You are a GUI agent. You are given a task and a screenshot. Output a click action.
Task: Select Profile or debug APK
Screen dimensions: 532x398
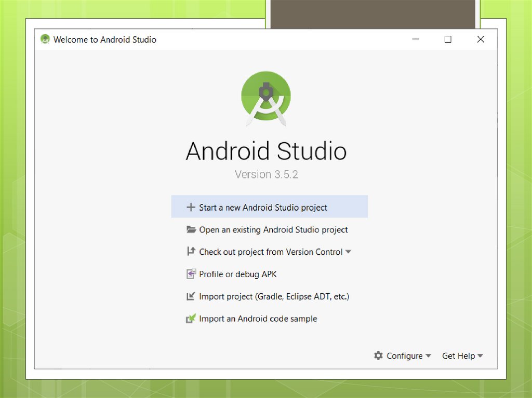coord(237,273)
